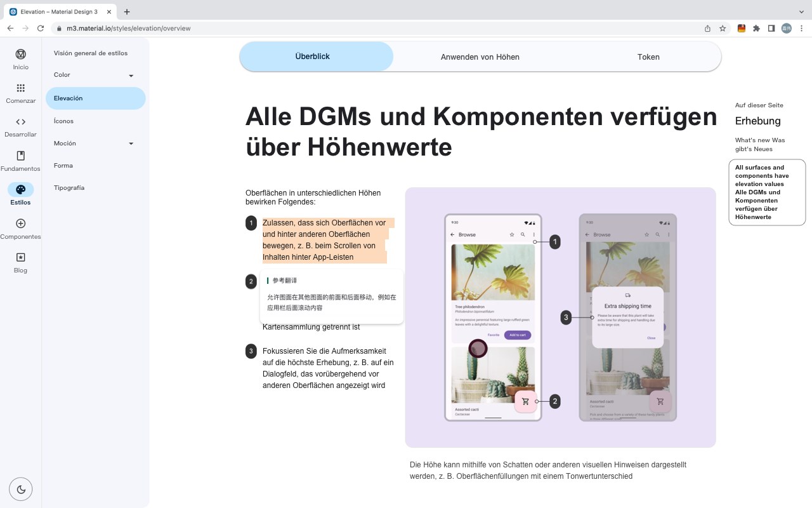Image resolution: width=812 pixels, height=508 pixels.
Task: Bookmark this page with the star icon
Action: click(x=723, y=28)
